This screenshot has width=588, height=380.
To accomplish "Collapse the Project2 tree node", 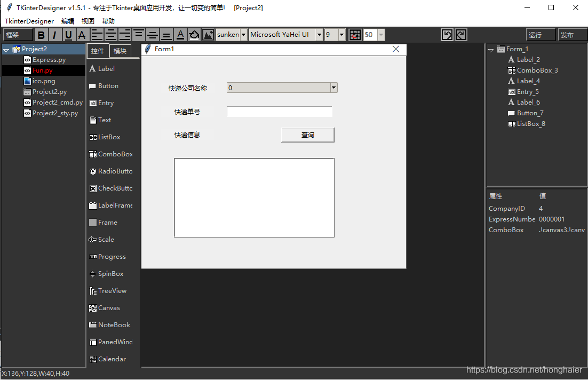I will (6, 50).
